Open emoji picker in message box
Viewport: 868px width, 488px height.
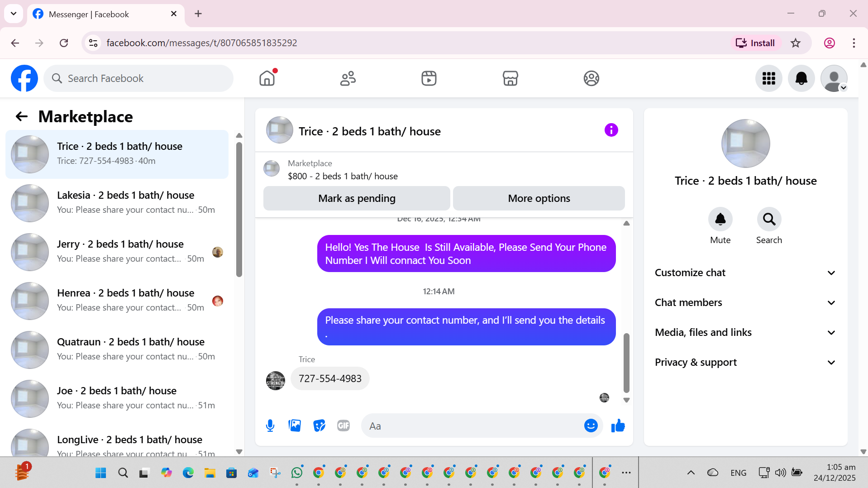591,426
